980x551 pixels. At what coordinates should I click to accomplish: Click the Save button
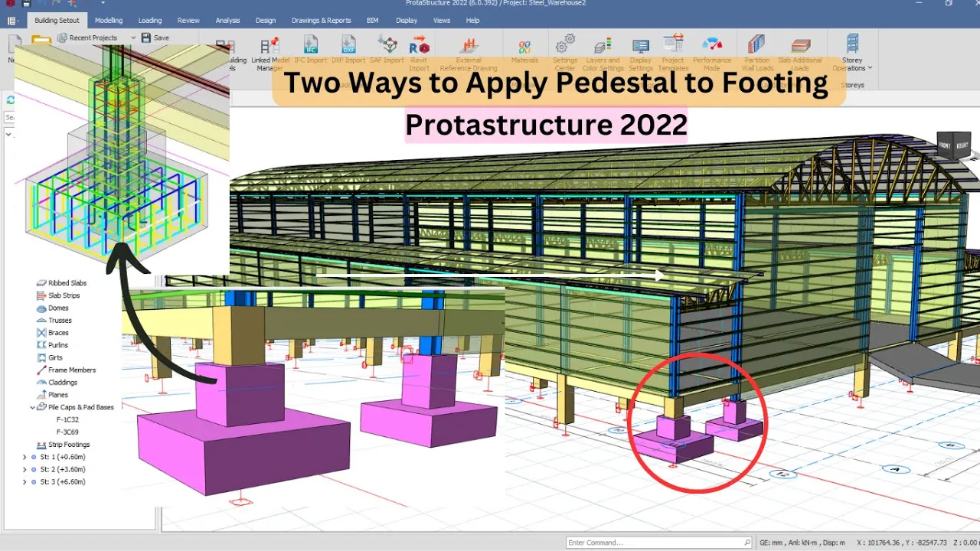point(156,37)
